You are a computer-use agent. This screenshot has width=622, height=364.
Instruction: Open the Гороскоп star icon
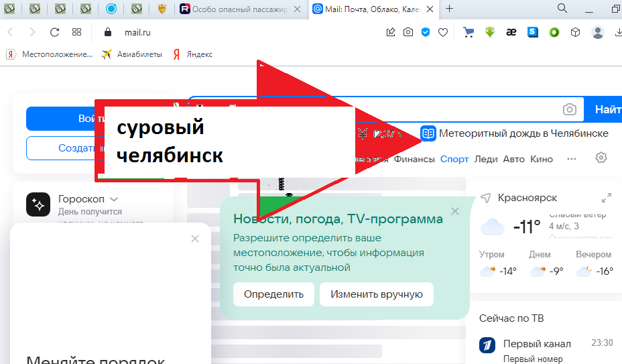click(x=38, y=204)
